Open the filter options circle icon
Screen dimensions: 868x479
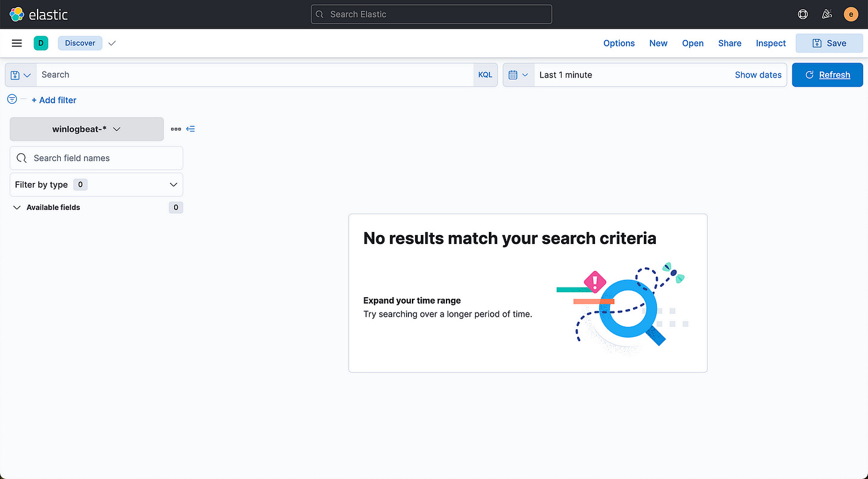click(x=12, y=99)
